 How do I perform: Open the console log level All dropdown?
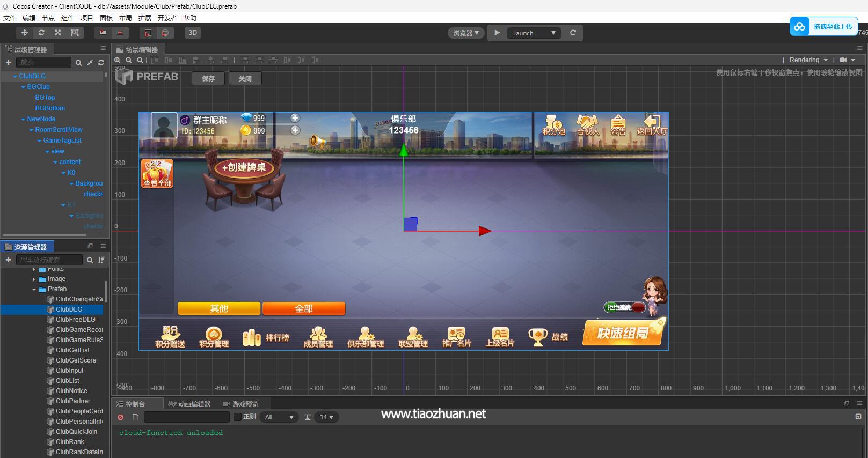pyautogui.click(x=279, y=417)
